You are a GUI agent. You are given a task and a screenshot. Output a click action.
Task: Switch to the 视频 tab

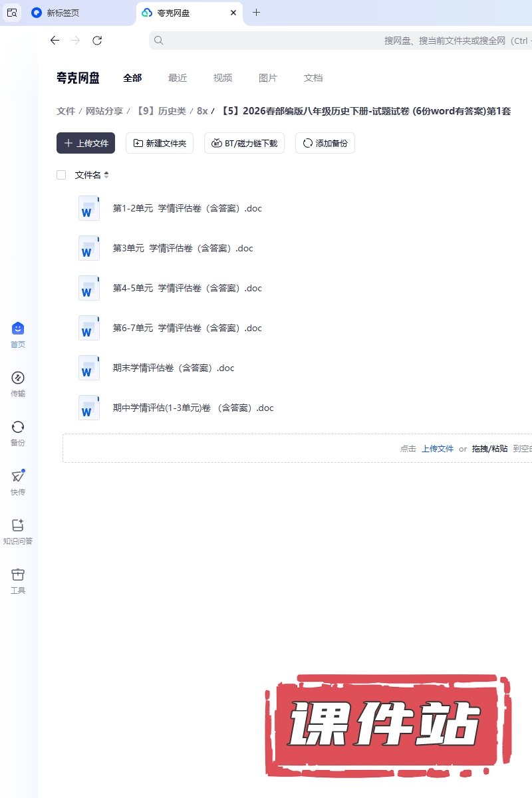pyautogui.click(x=223, y=78)
